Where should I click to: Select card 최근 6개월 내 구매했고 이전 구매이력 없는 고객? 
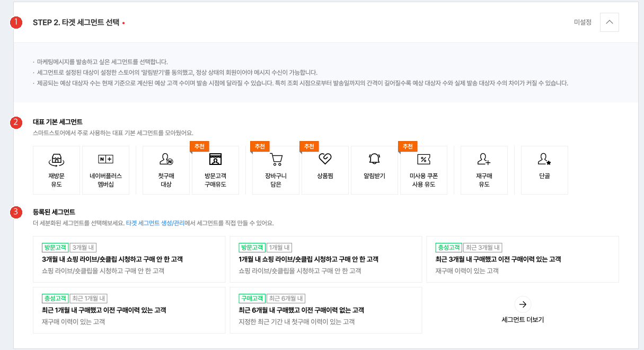(x=326, y=310)
